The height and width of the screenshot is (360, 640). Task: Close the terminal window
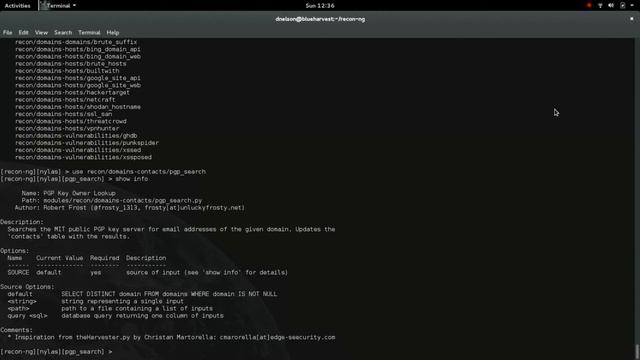(631, 19)
